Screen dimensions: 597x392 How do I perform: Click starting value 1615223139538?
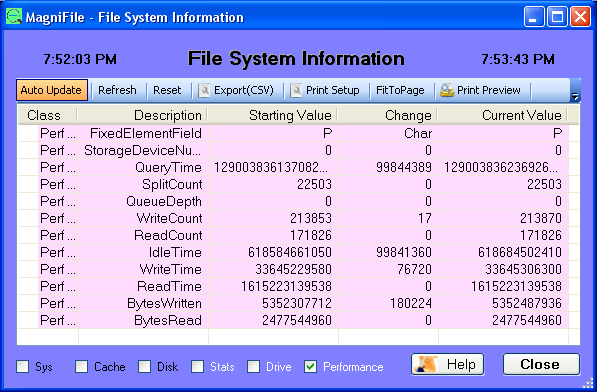click(286, 286)
